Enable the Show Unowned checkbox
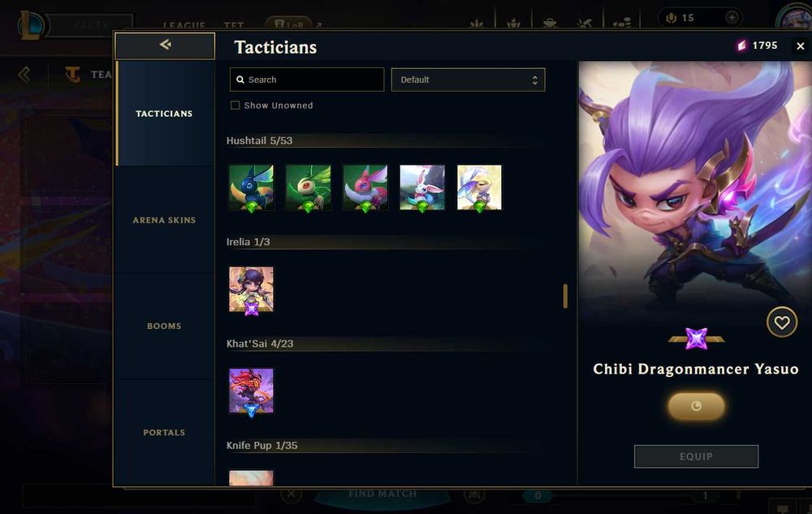 235,106
